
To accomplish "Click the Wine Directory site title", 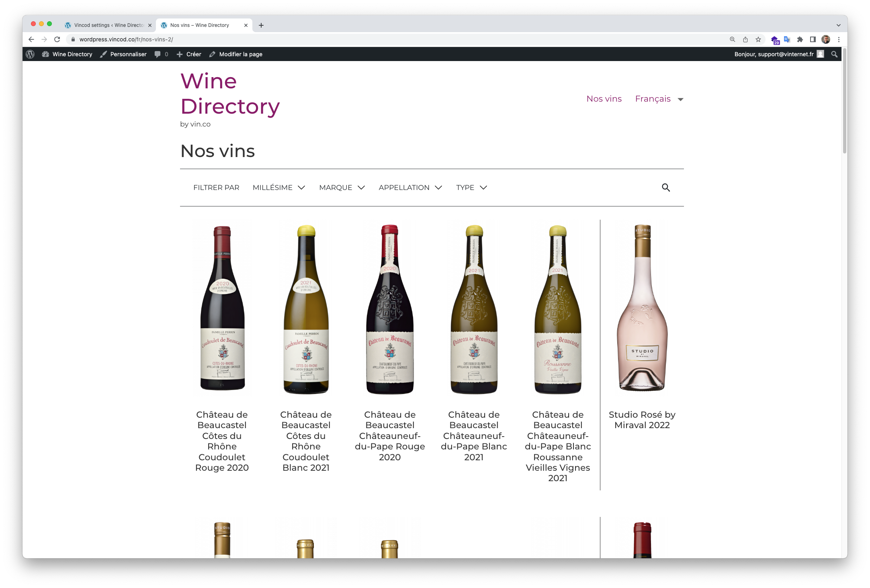I will point(230,94).
